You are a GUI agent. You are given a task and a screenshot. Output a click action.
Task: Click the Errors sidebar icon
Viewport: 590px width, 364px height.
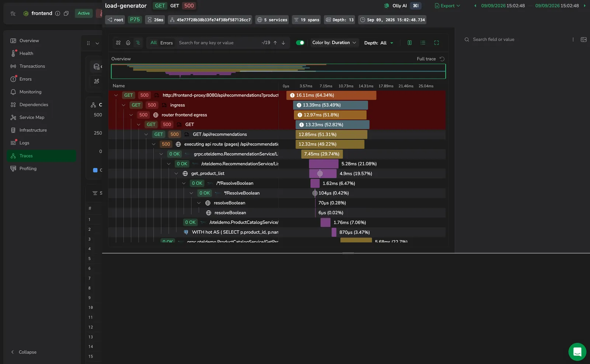coord(13,79)
